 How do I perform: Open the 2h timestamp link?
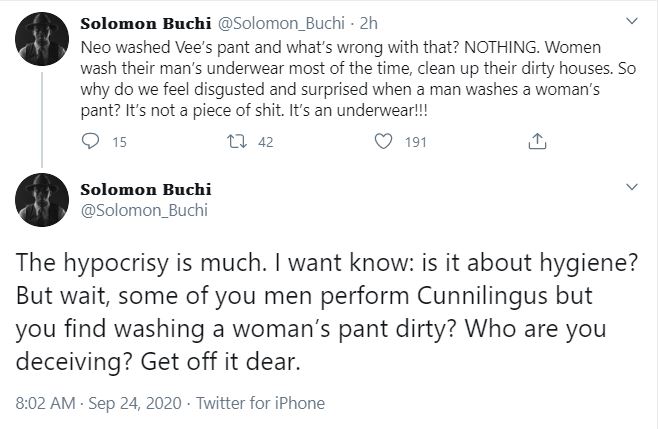[x=369, y=24]
